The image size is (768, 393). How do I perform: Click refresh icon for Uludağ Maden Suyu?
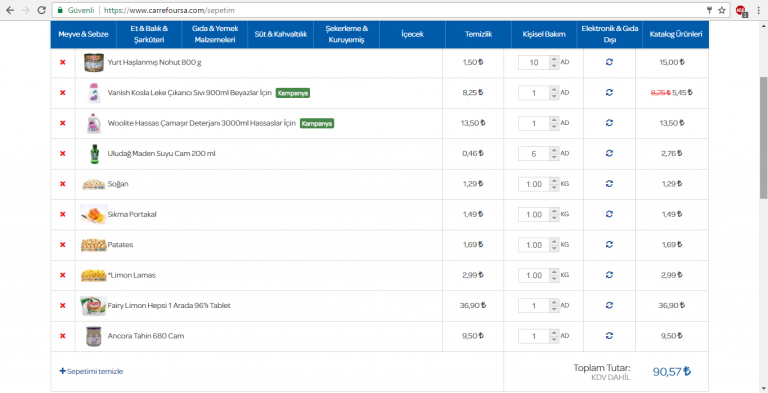click(609, 153)
